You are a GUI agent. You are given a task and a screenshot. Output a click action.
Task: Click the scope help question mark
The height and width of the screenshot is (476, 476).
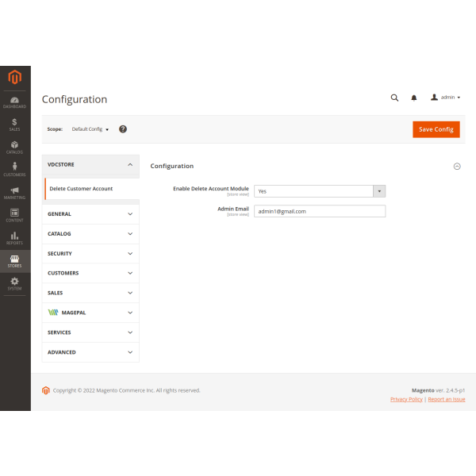tap(123, 129)
